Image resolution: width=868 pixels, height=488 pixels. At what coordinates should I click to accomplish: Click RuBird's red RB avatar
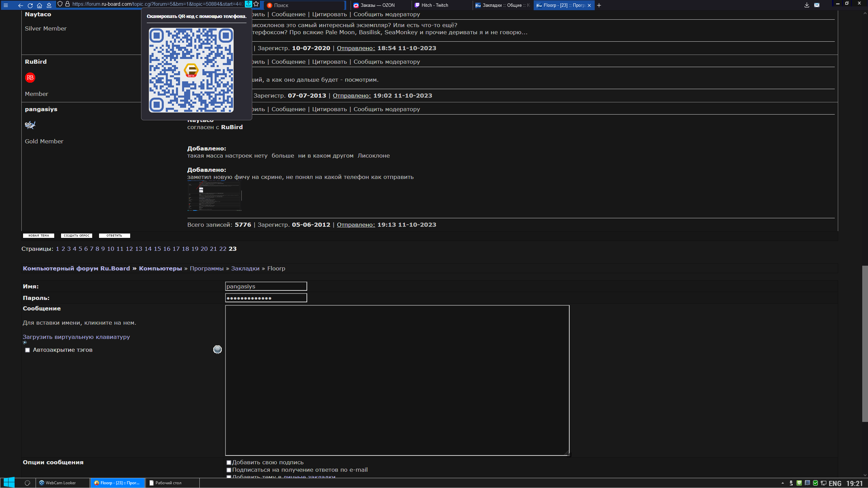pos(30,78)
